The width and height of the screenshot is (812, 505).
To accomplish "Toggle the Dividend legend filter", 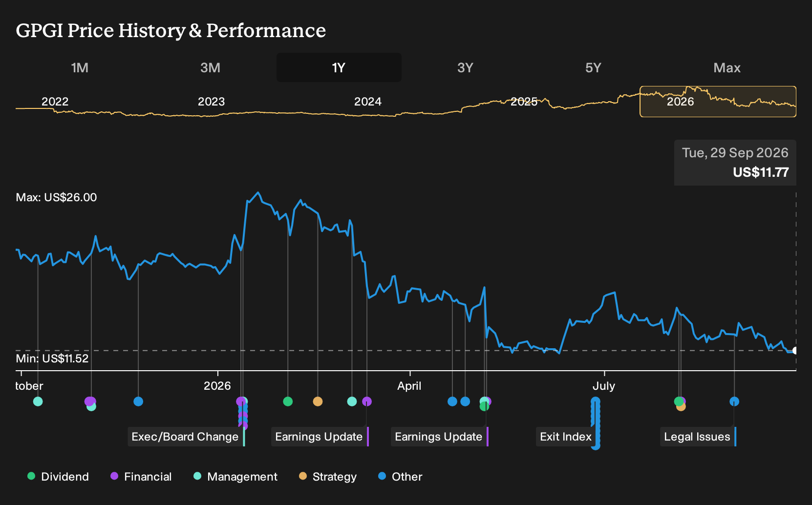I will point(58,477).
